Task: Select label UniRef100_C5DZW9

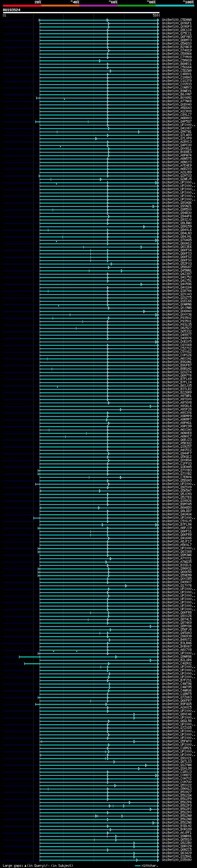Action: pyautogui.click(x=177, y=71)
